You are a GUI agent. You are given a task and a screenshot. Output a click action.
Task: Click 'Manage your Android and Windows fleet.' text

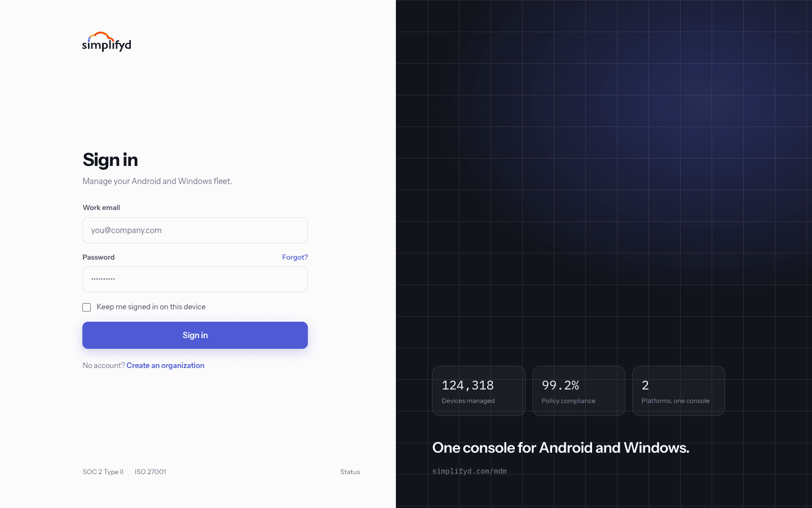pyautogui.click(x=157, y=181)
